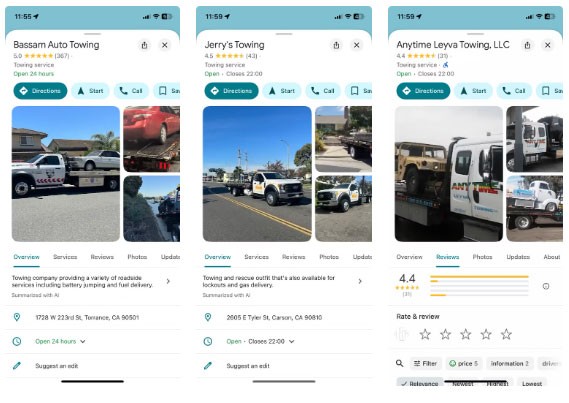
Task: Toggle the price 5 review filter chip
Action: click(464, 363)
